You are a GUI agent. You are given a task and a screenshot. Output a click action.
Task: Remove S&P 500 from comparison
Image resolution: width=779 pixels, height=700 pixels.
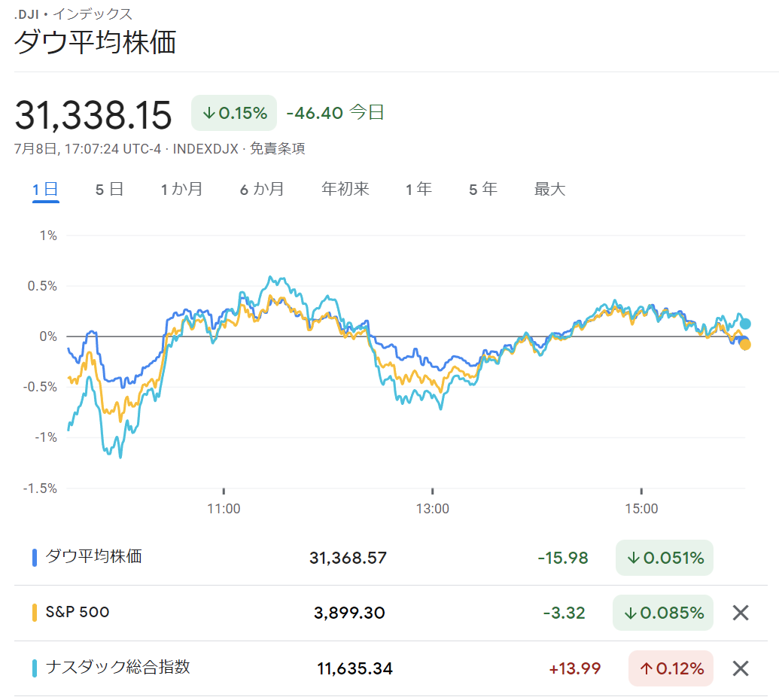click(741, 613)
